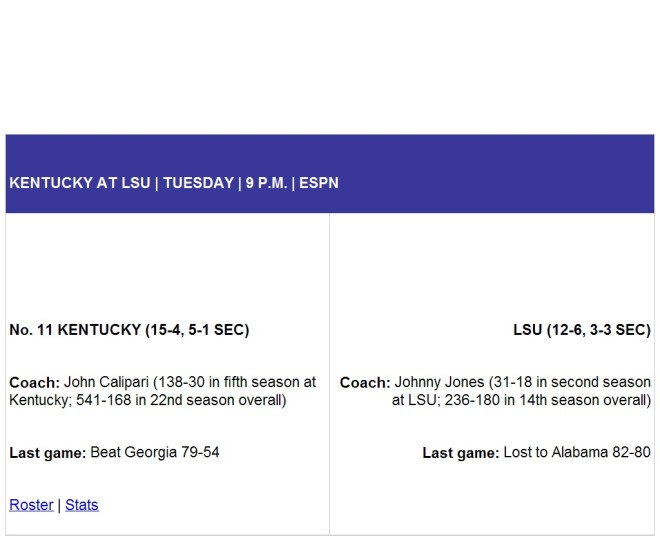Viewport: 660px width, 541px height.
Task: Click Johnny Jones' name
Action: pos(439,382)
